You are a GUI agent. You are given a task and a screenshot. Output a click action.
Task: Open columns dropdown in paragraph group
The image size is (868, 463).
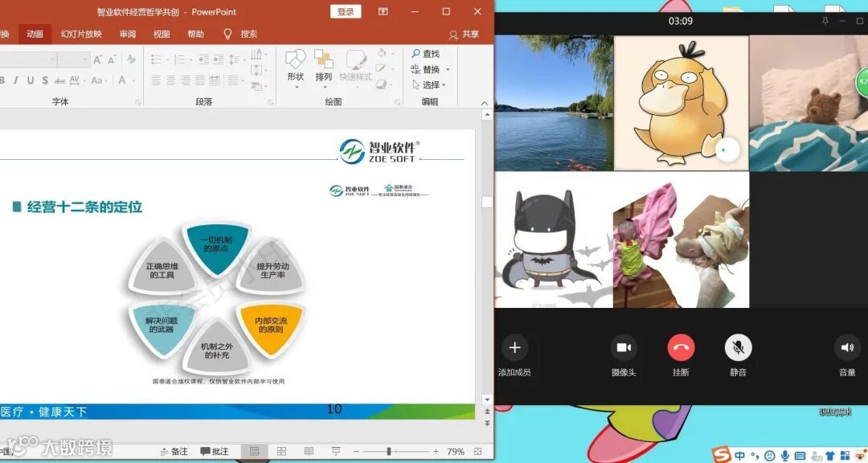pyautogui.click(x=235, y=80)
